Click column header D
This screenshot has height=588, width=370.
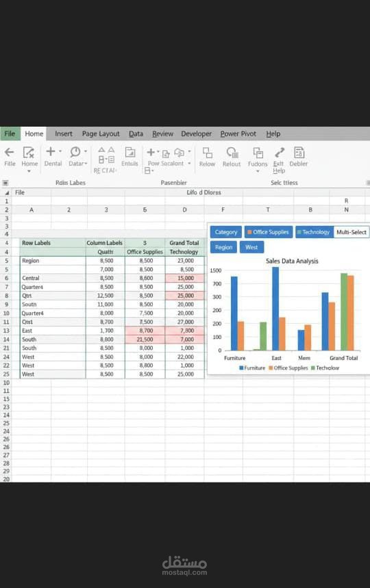[184, 209]
